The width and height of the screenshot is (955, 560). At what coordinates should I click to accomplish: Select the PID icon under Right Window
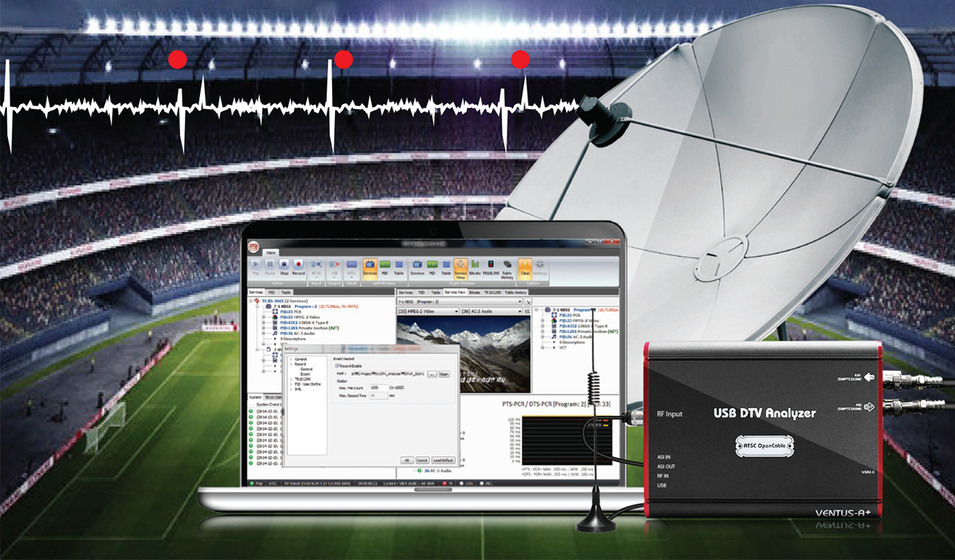tap(432, 267)
